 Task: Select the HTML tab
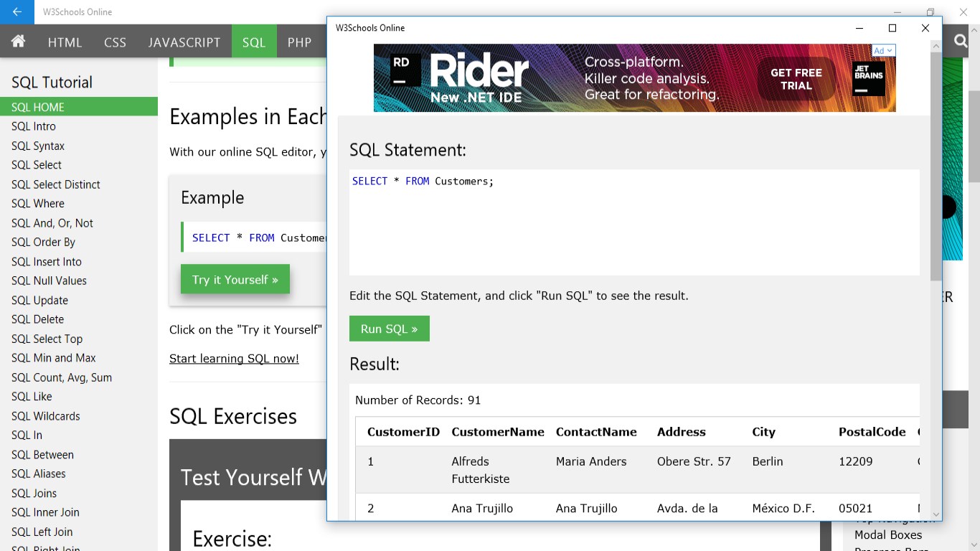65,42
